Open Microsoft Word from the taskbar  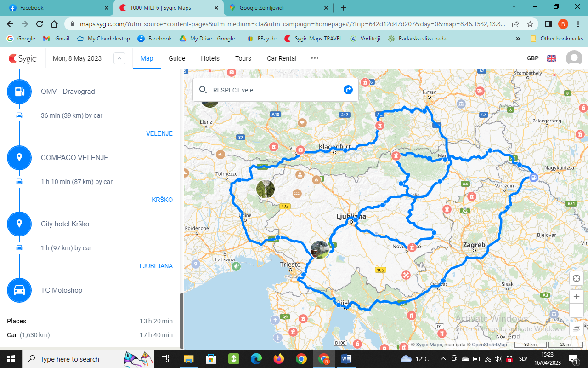click(346, 359)
